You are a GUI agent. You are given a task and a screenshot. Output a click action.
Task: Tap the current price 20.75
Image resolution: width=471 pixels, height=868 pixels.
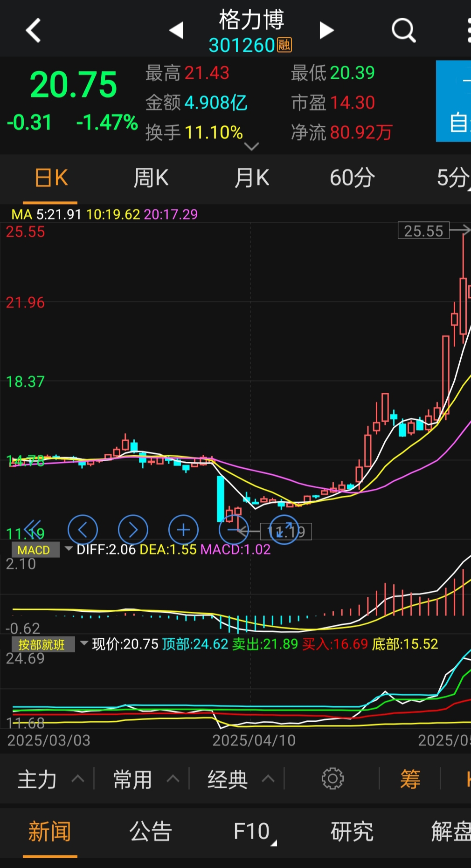(73, 85)
